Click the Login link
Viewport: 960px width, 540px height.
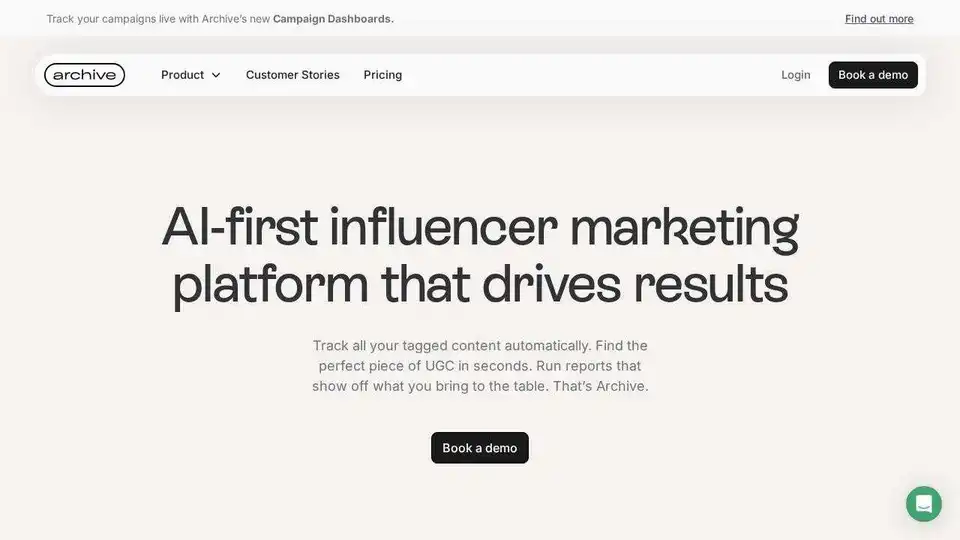pyautogui.click(x=795, y=75)
